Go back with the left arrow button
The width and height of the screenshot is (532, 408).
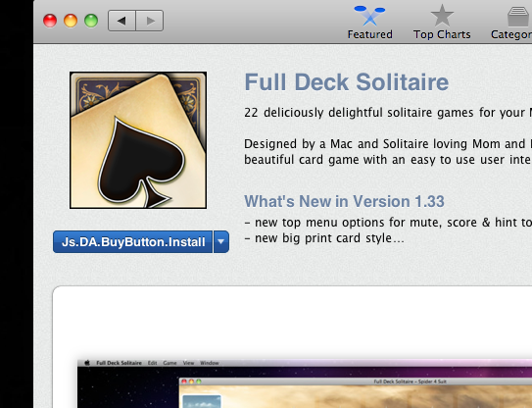pyautogui.click(x=121, y=21)
